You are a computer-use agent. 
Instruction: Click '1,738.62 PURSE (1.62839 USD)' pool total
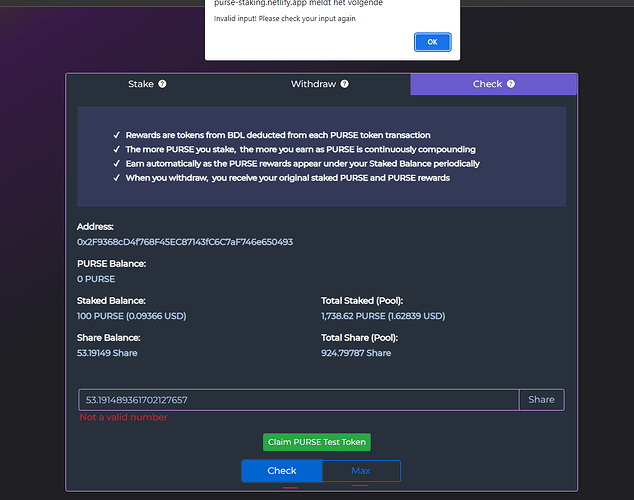tap(383, 316)
